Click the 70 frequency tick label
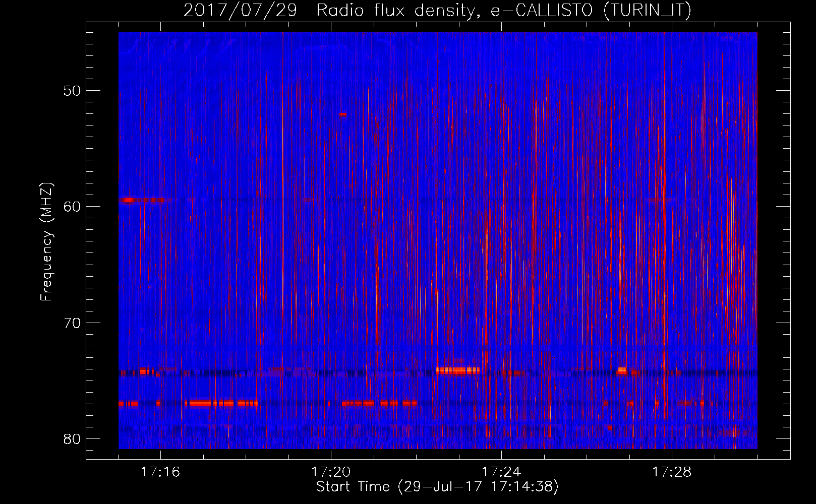 tap(72, 323)
